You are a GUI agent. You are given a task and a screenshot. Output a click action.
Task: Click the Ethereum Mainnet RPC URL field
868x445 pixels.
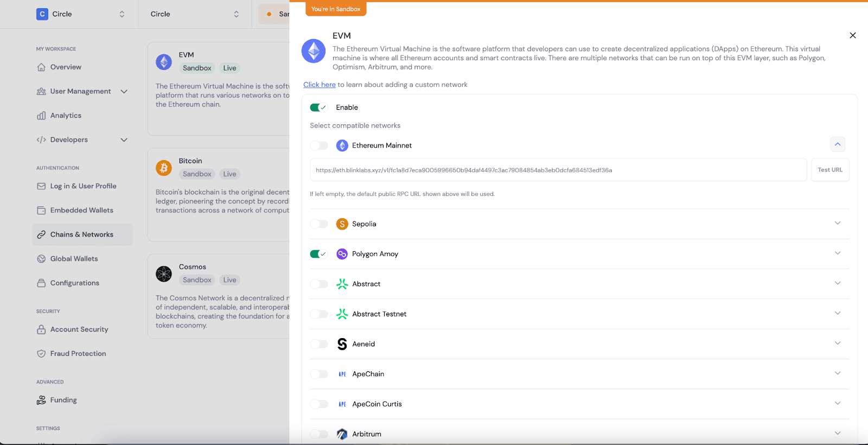pos(558,170)
